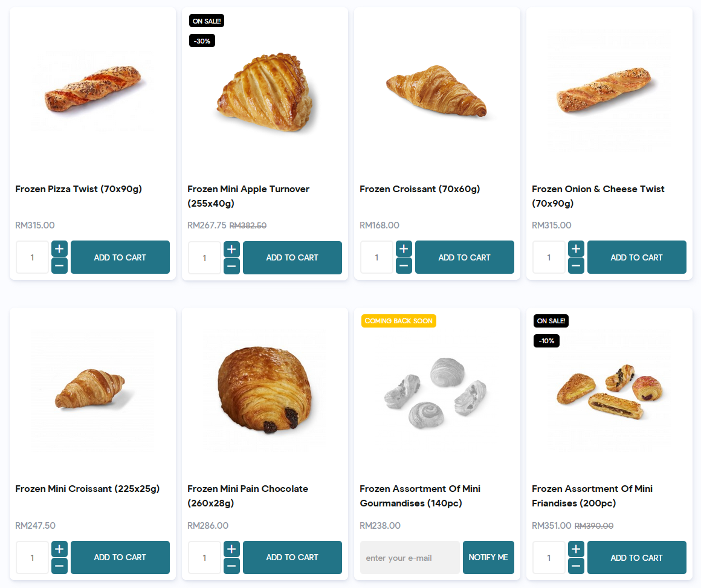
Task: Add Frozen Croissant to cart
Action: point(464,257)
